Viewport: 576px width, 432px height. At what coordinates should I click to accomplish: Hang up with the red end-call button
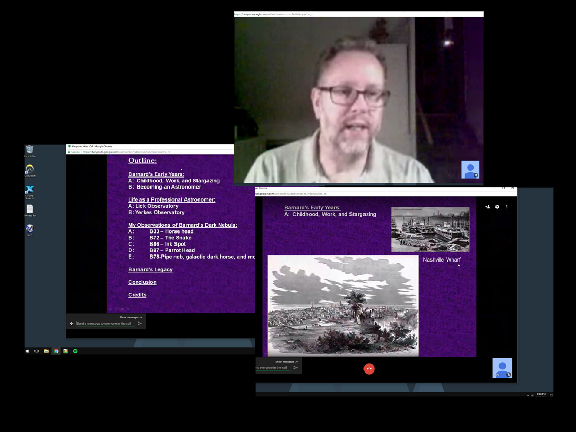coord(369,368)
